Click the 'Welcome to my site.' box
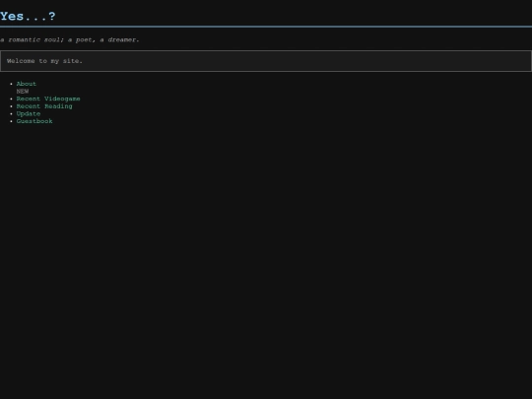Image resolution: width=532 pixels, height=399 pixels. tap(266, 61)
